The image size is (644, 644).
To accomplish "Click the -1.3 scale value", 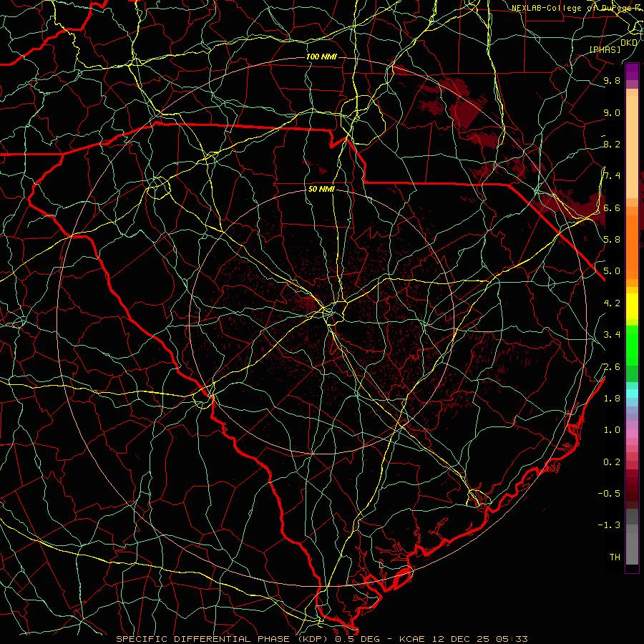I will point(609,525).
